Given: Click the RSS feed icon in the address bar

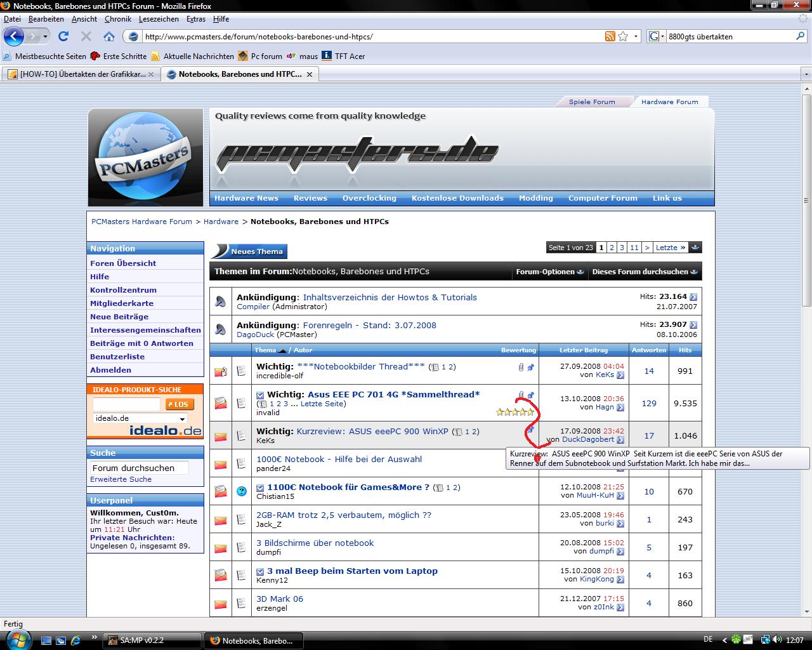Looking at the screenshot, I should point(610,36).
